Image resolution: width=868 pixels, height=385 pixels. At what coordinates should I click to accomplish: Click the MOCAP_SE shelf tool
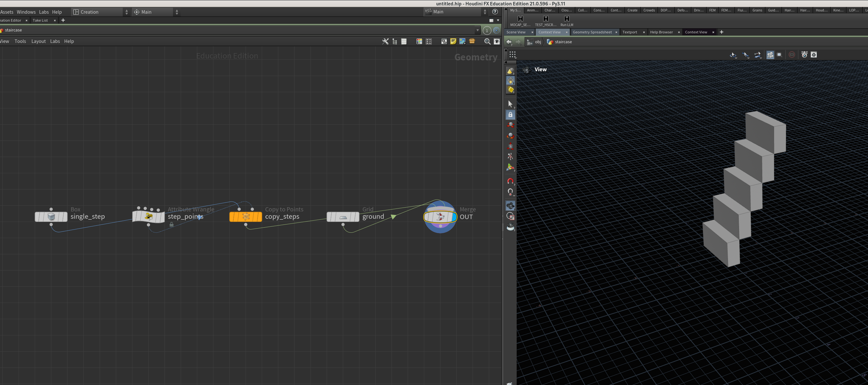pyautogui.click(x=520, y=21)
